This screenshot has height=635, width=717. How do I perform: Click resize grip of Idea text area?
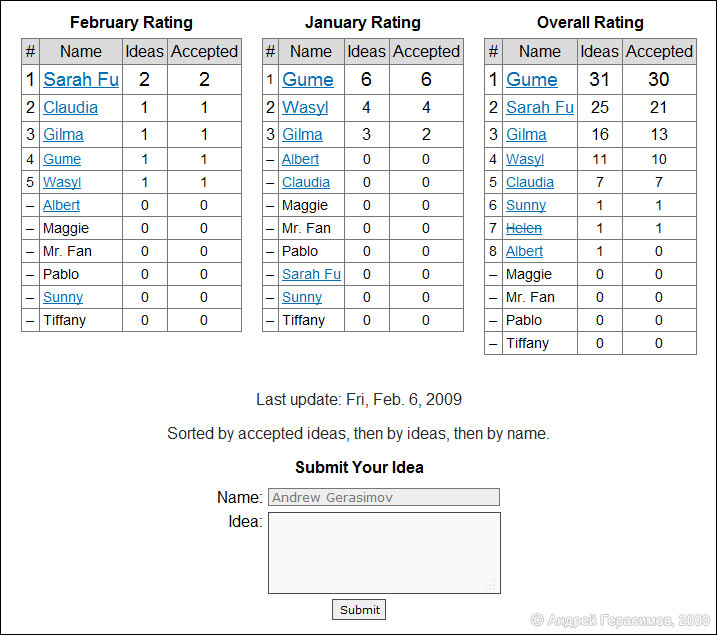[491, 585]
